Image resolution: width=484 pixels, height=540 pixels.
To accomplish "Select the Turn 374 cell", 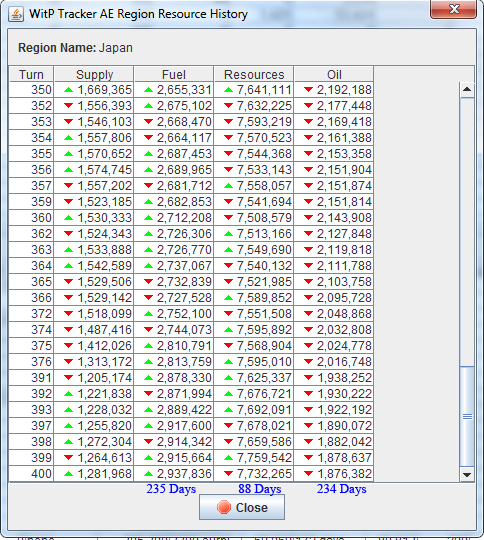I will [31, 330].
